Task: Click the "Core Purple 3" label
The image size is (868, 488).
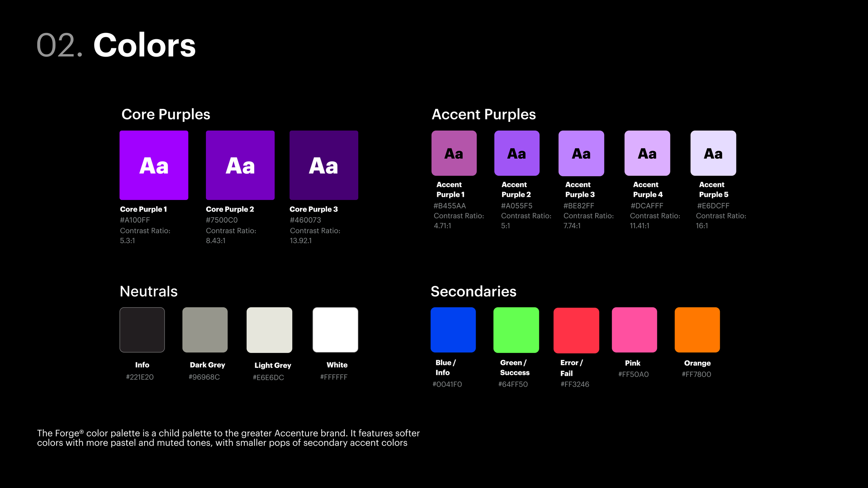Action: 314,209
